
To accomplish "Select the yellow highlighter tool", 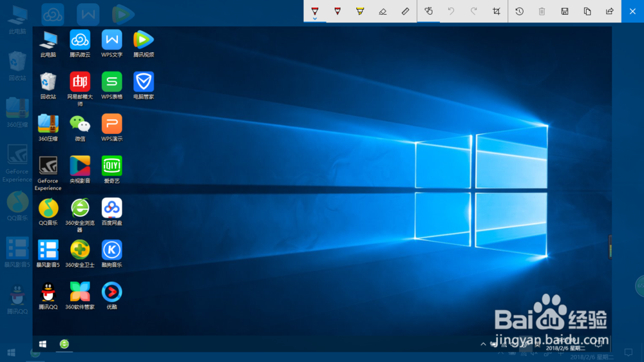I will [x=360, y=11].
